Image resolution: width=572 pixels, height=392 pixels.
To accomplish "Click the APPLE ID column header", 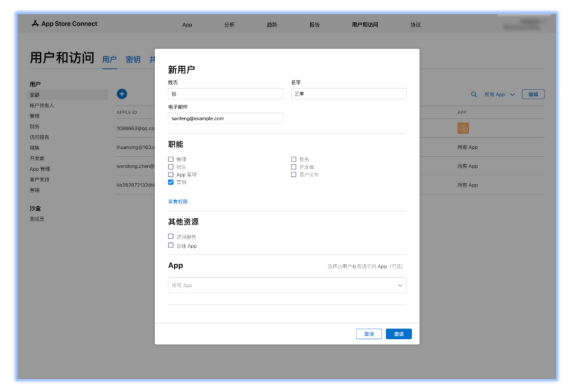I will point(127,112).
